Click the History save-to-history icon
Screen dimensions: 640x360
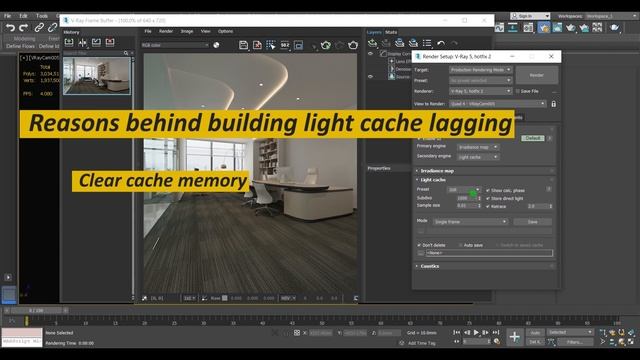(x=69, y=42)
